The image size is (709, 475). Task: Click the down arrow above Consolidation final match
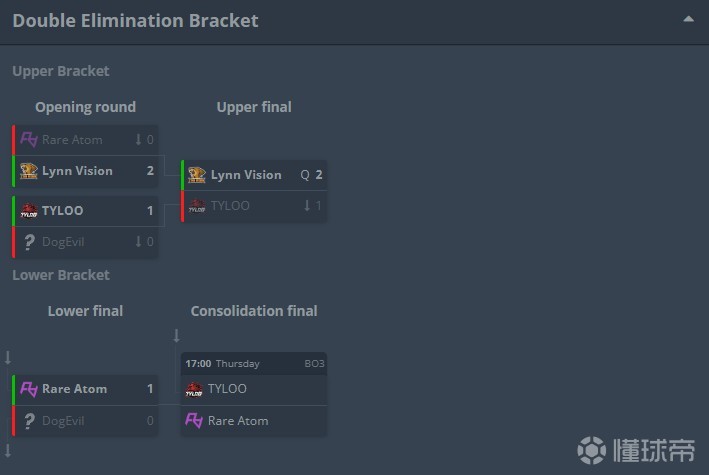tap(176, 336)
